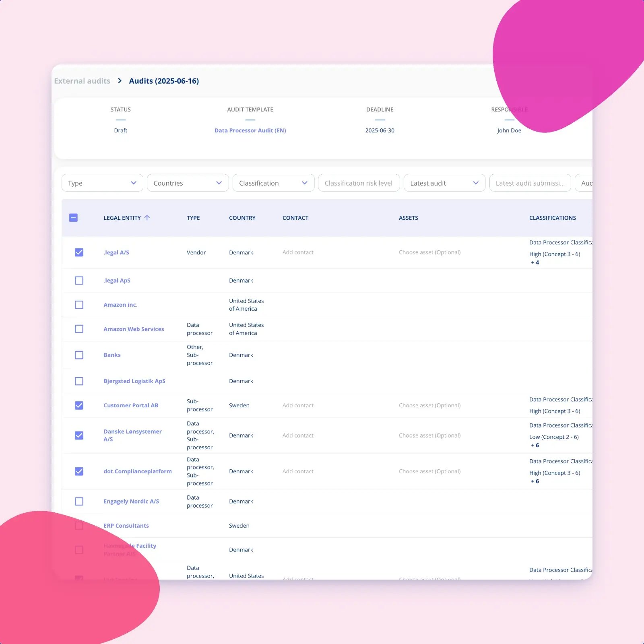Click the Country column header
Image resolution: width=644 pixels, height=644 pixels.
tap(242, 218)
